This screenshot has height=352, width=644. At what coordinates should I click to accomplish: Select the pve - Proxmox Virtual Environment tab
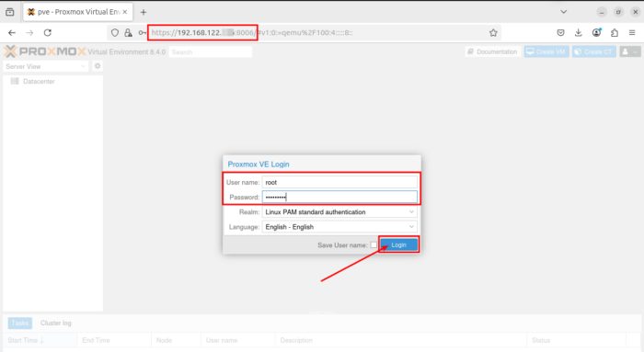tap(78, 12)
